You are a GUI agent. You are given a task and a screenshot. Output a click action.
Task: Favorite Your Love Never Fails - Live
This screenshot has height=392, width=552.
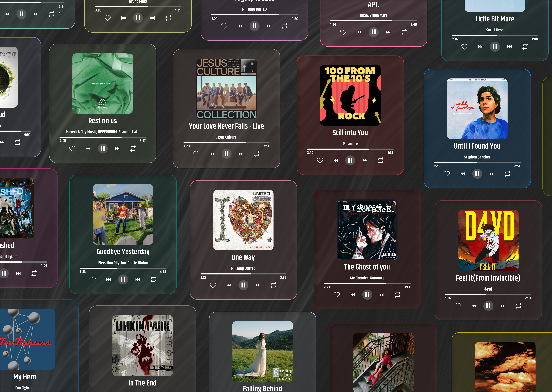click(196, 154)
